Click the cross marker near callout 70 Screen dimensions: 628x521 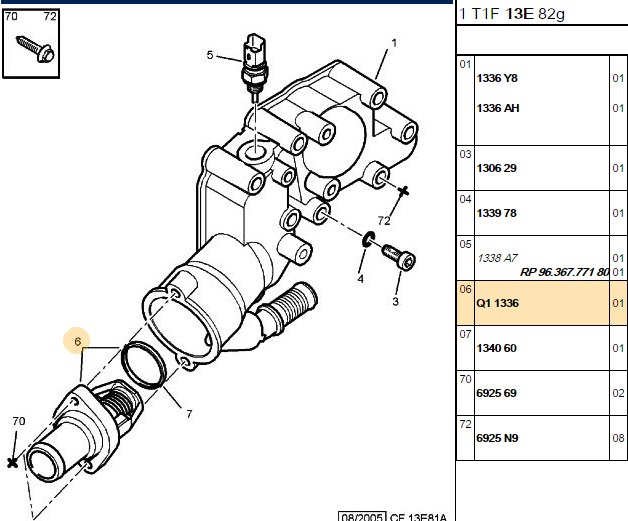pyautogui.click(x=12, y=463)
